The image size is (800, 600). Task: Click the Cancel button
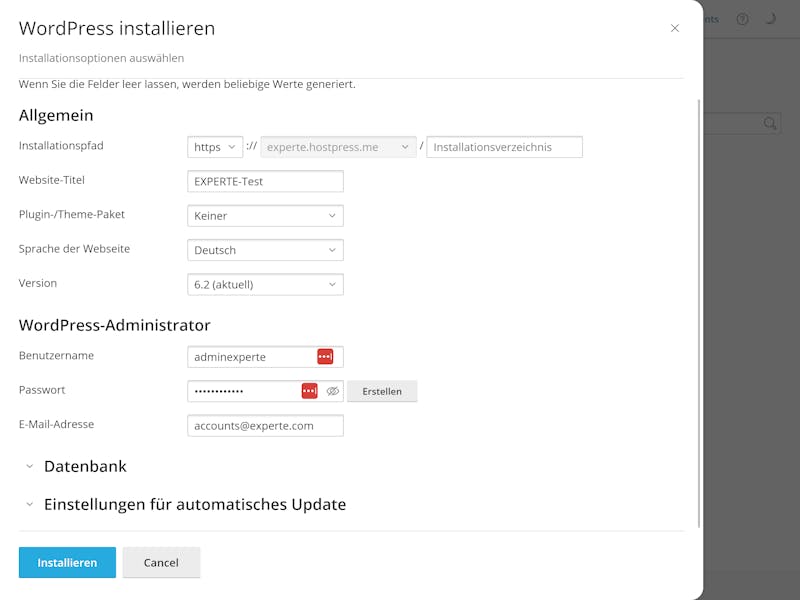tap(161, 563)
